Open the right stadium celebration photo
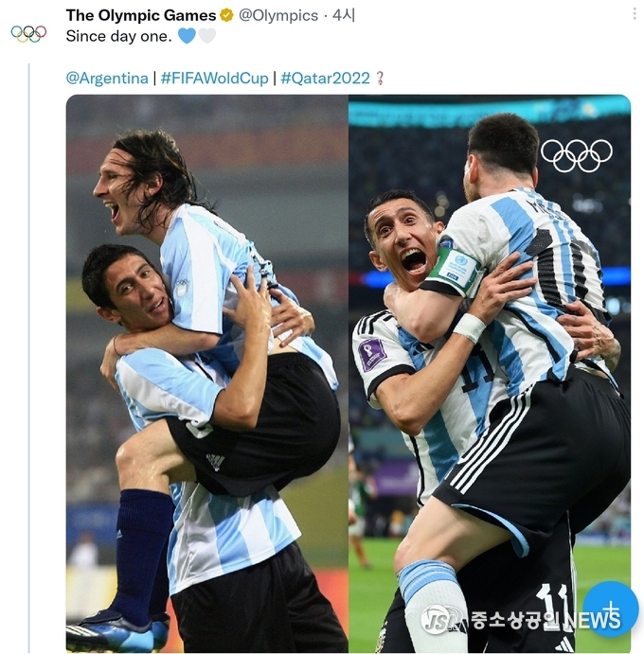The height and width of the screenshot is (654, 644). tap(490, 373)
